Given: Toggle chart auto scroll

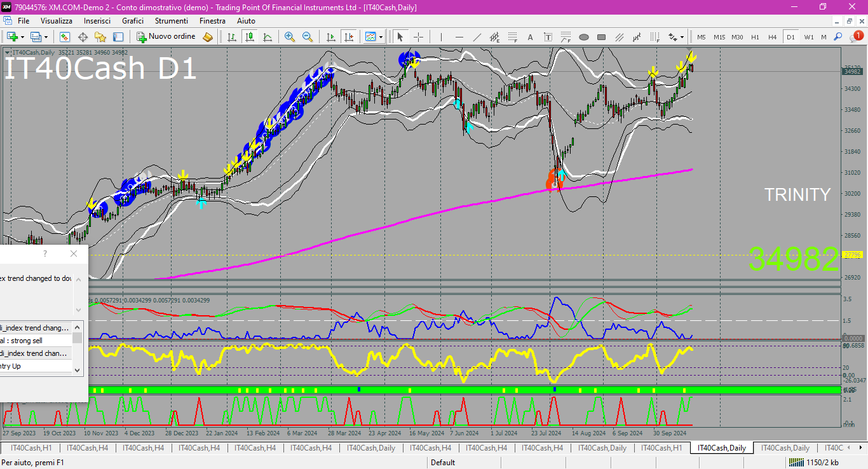Looking at the screenshot, I should click(330, 37).
